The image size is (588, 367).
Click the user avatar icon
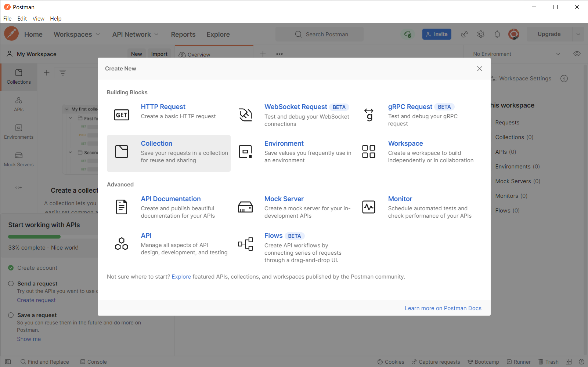point(514,34)
